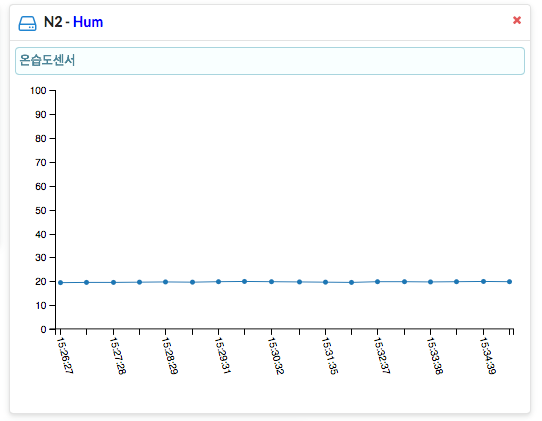Image resolution: width=542 pixels, height=421 pixels.
Task: Select data point at 15:27:28
Action: click(113, 282)
